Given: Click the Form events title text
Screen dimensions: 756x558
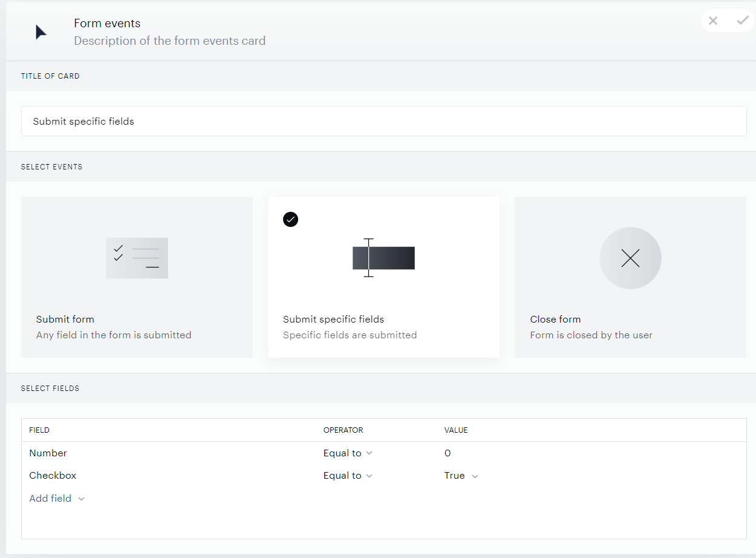Looking at the screenshot, I should pyautogui.click(x=107, y=24).
